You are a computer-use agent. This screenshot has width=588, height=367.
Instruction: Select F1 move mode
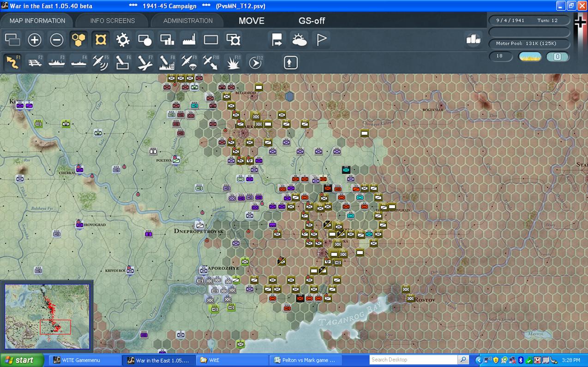click(12, 62)
